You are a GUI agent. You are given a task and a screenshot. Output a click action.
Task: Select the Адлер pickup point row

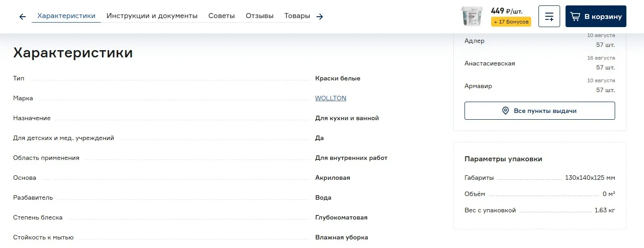click(x=540, y=41)
